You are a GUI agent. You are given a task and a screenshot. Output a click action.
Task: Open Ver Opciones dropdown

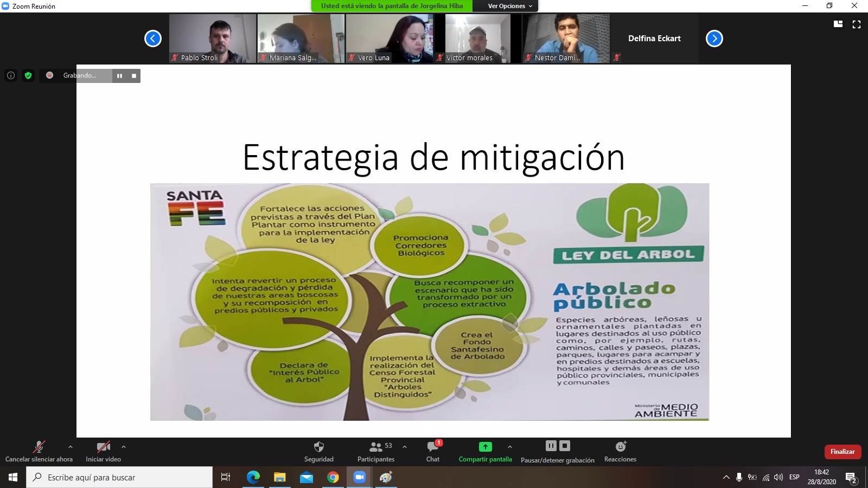pos(510,6)
